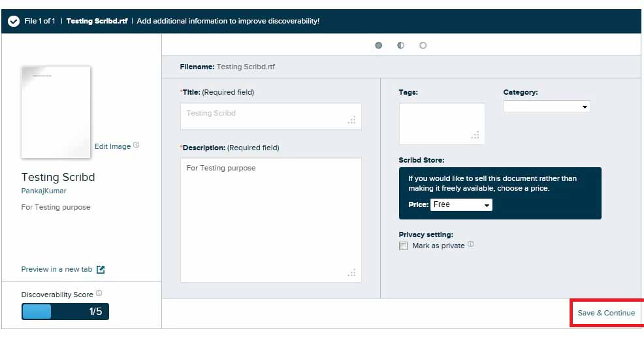
Task: Open the Edit Image link
Action: click(112, 146)
